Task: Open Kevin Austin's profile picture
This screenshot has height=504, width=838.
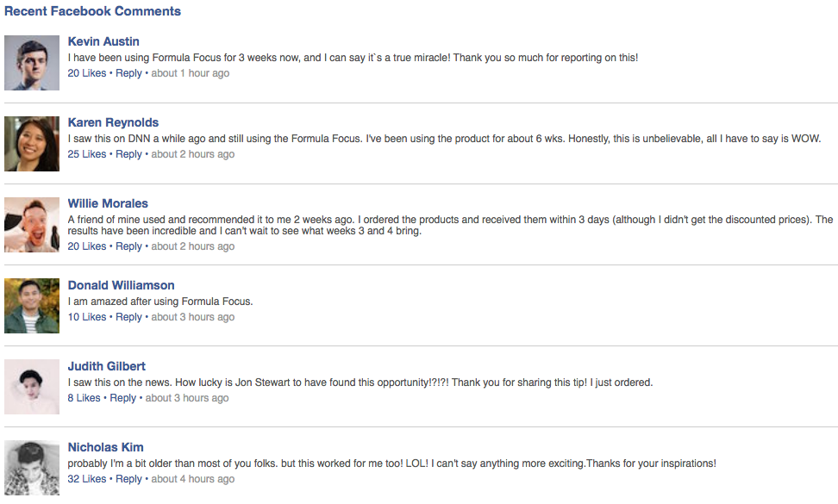Action: pos(31,62)
